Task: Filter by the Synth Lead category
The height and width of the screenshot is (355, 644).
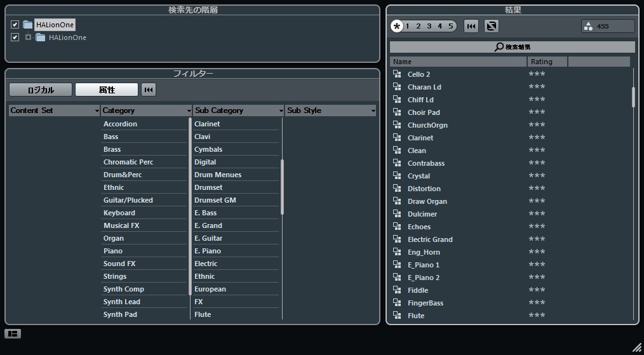Action: [x=122, y=302]
